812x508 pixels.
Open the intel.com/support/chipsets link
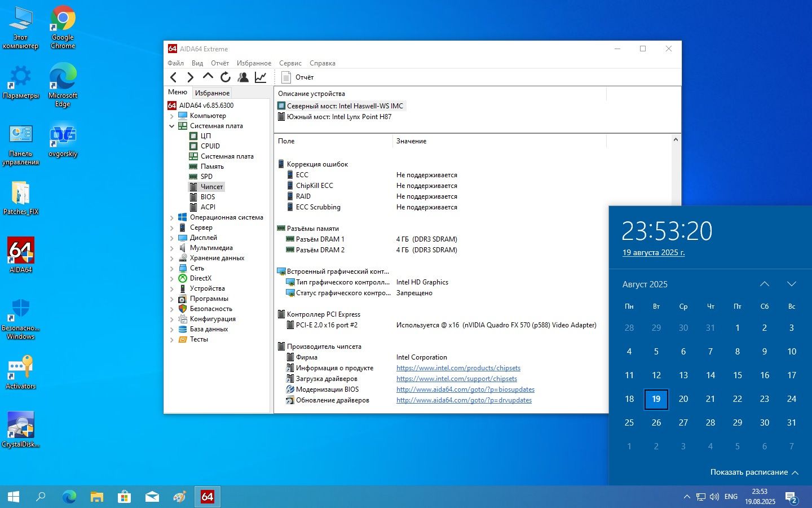pos(457,379)
